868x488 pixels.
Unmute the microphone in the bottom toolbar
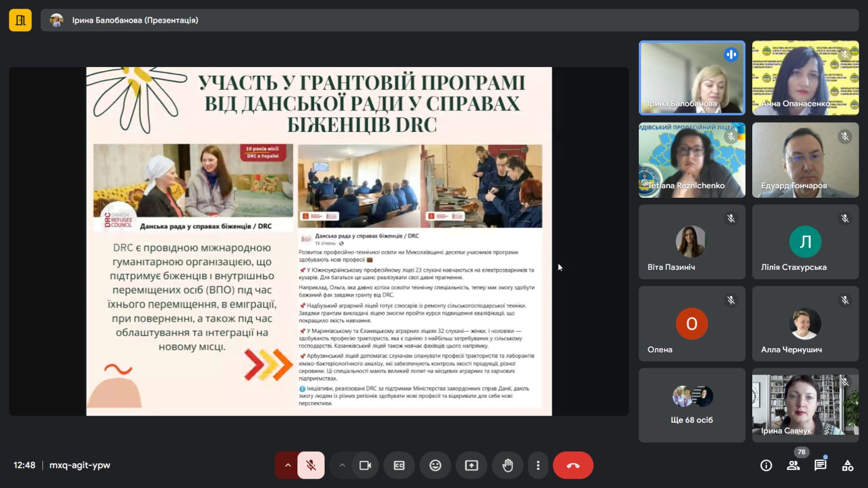click(311, 465)
